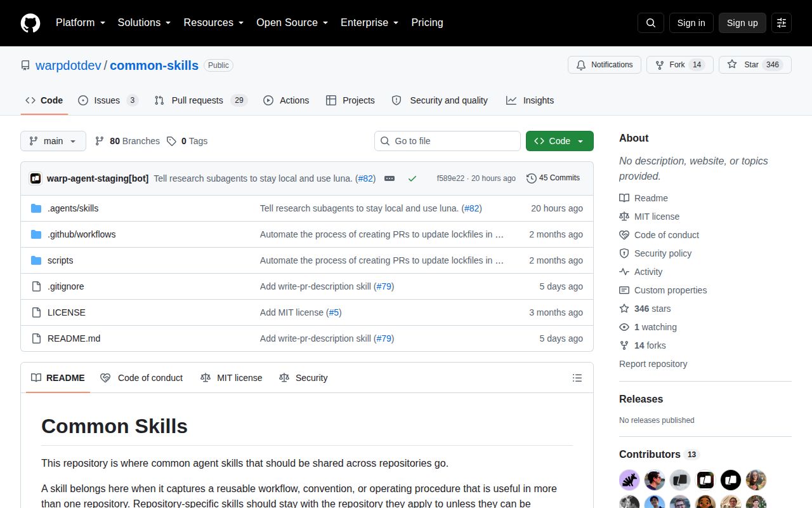This screenshot has width=812, height=508.
Task: Click the 346 stars link
Action: coord(645,309)
